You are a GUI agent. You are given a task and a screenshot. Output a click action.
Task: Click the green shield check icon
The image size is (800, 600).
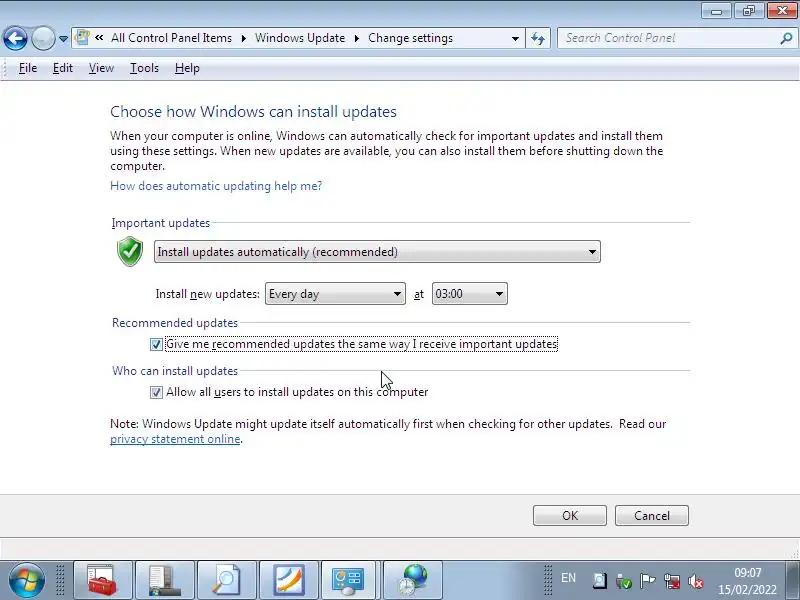[x=130, y=251]
